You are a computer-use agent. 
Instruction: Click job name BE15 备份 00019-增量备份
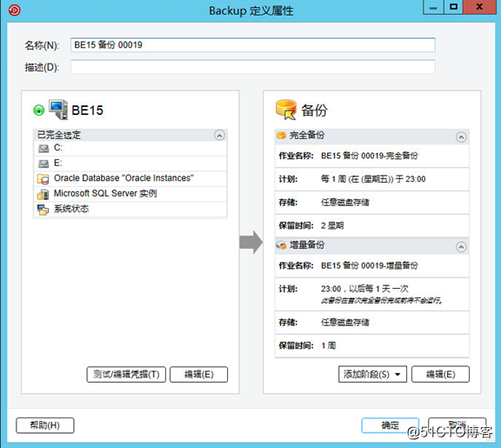coord(370,265)
